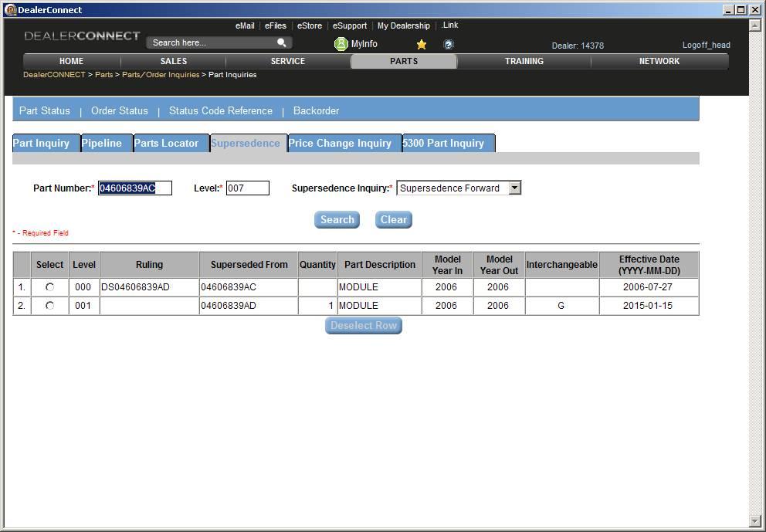Click the DealerCONNECT logo

(82, 36)
